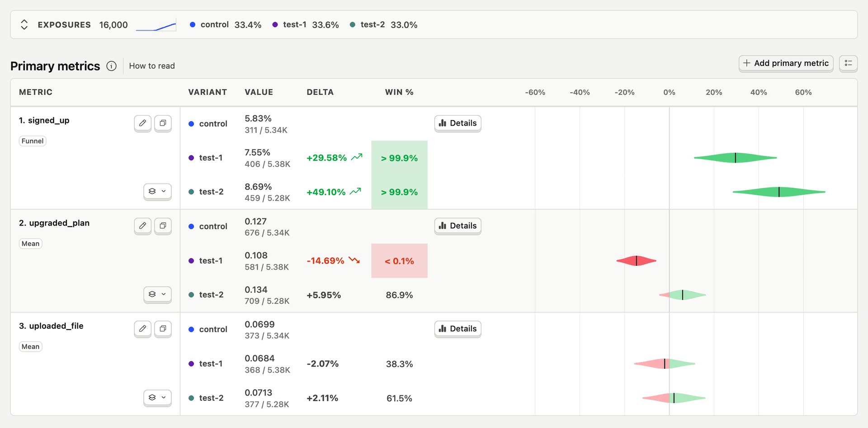Viewport: 868px width, 428px height.
Task: Open the breakdown dropdown for uploaded_file
Action: 157,397
